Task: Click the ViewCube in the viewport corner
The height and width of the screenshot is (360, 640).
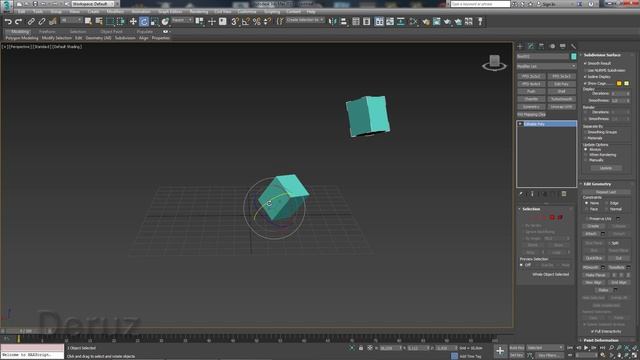Action: (x=494, y=62)
